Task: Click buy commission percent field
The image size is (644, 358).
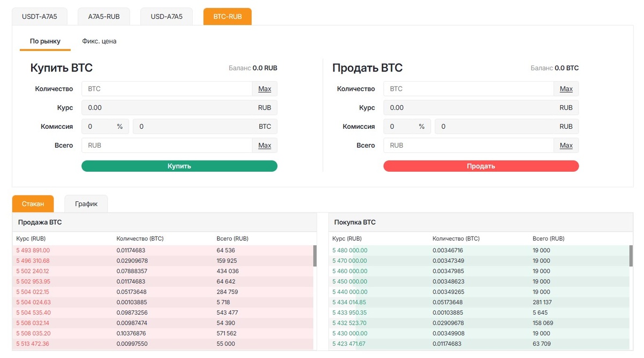Action: (x=105, y=127)
